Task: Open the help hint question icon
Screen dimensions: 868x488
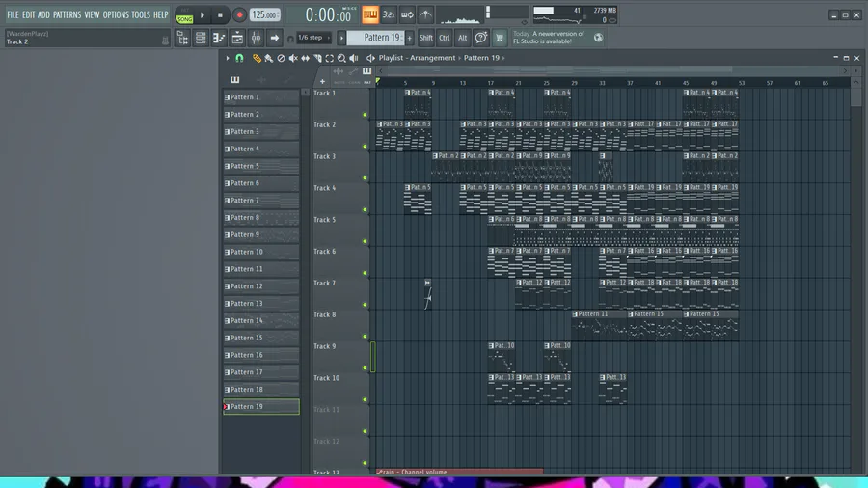Action: coord(481,38)
